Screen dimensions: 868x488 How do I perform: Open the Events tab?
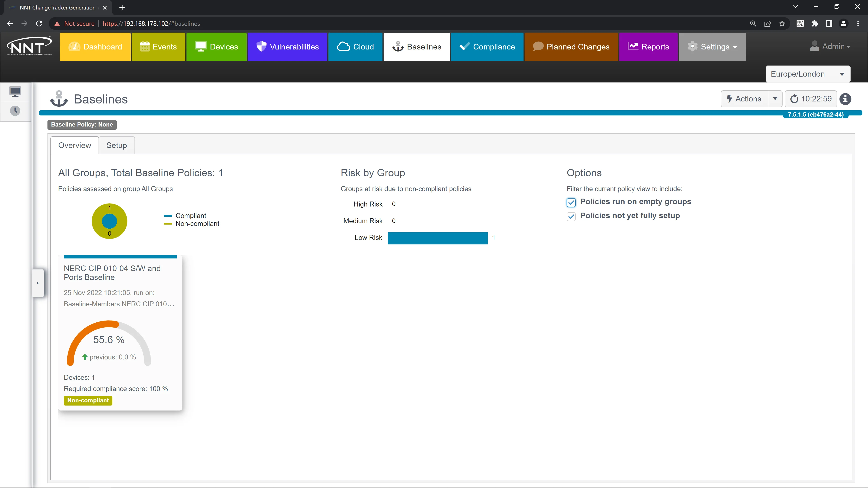point(158,47)
